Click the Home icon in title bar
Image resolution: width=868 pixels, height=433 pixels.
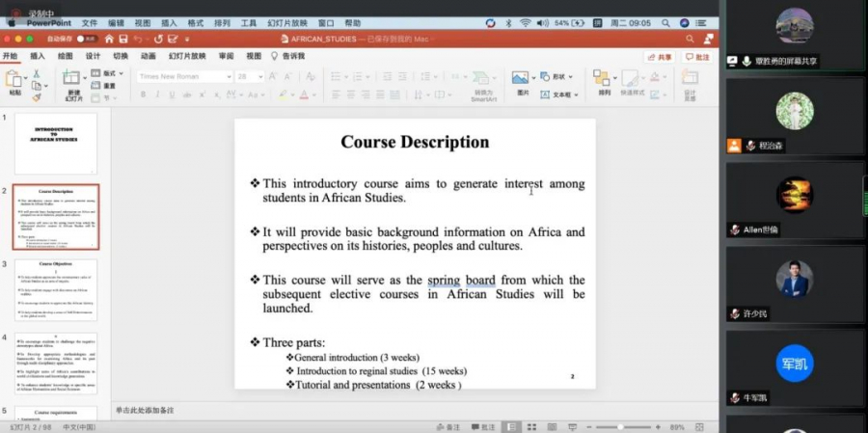click(108, 39)
